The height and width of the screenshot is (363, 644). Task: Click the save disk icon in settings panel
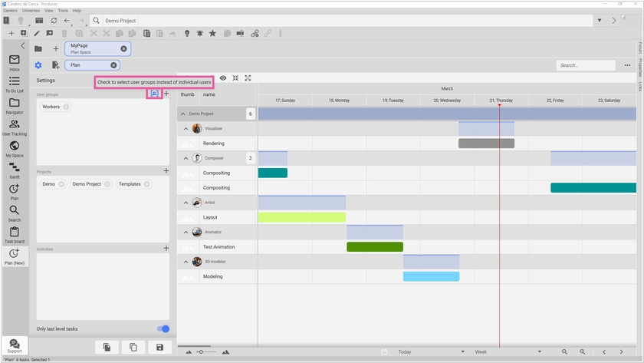(x=159, y=348)
